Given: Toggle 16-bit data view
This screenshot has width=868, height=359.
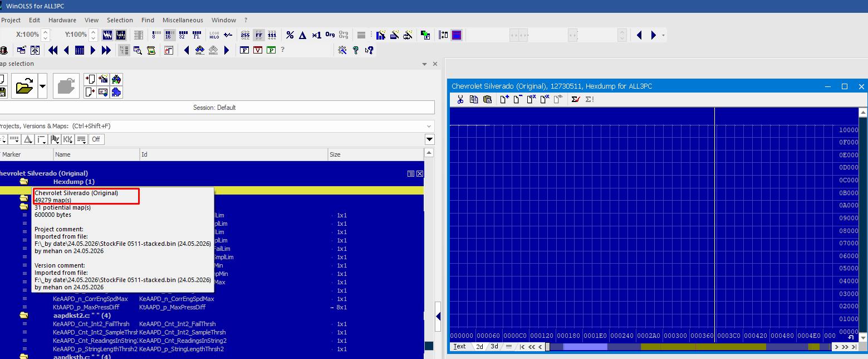Looking at the screenshot, I should [170, 35].
